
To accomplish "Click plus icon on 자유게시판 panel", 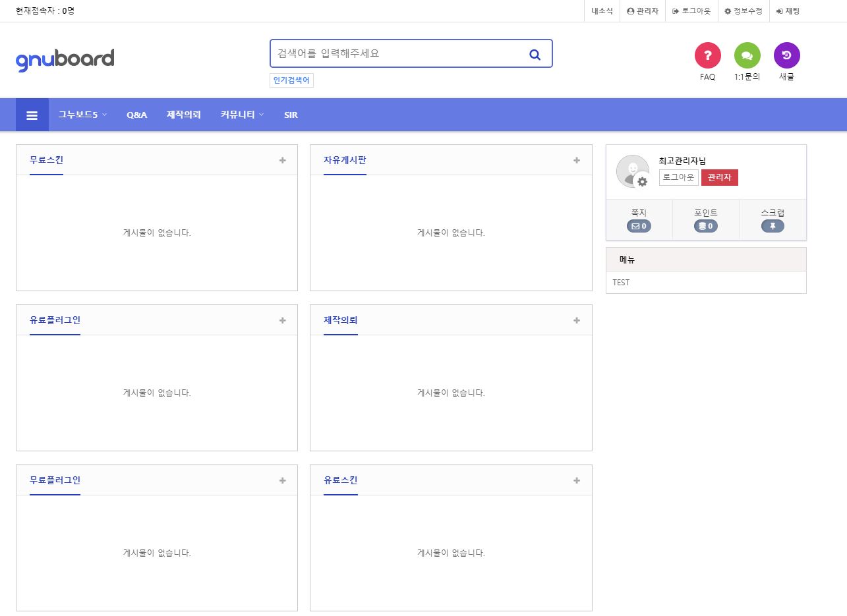I will click(576, 160).
